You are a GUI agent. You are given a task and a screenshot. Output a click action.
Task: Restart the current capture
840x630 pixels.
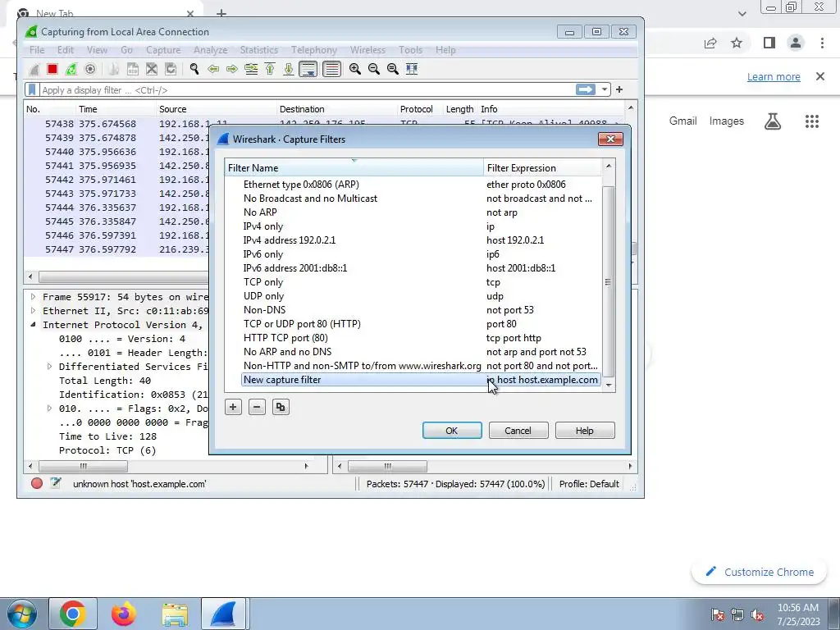[x=71, y=69]
